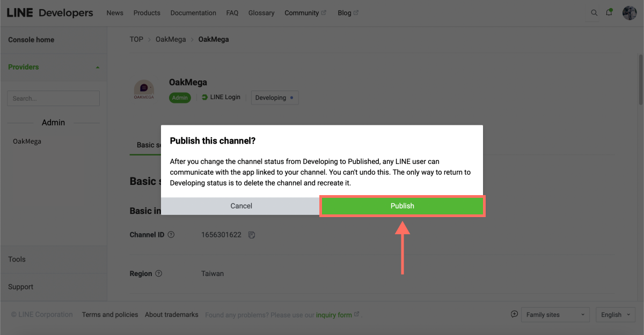
Task: Click the Region help icon
Action: click(159, 273)
